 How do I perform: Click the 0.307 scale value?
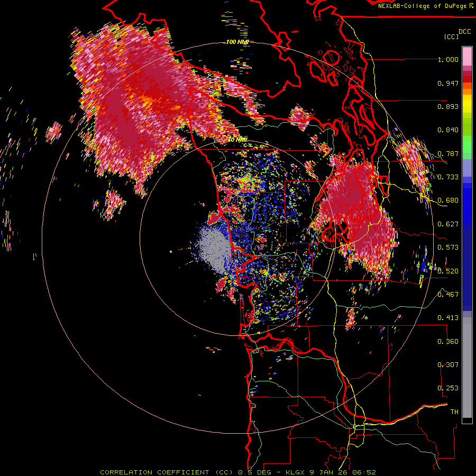(448, 365)
